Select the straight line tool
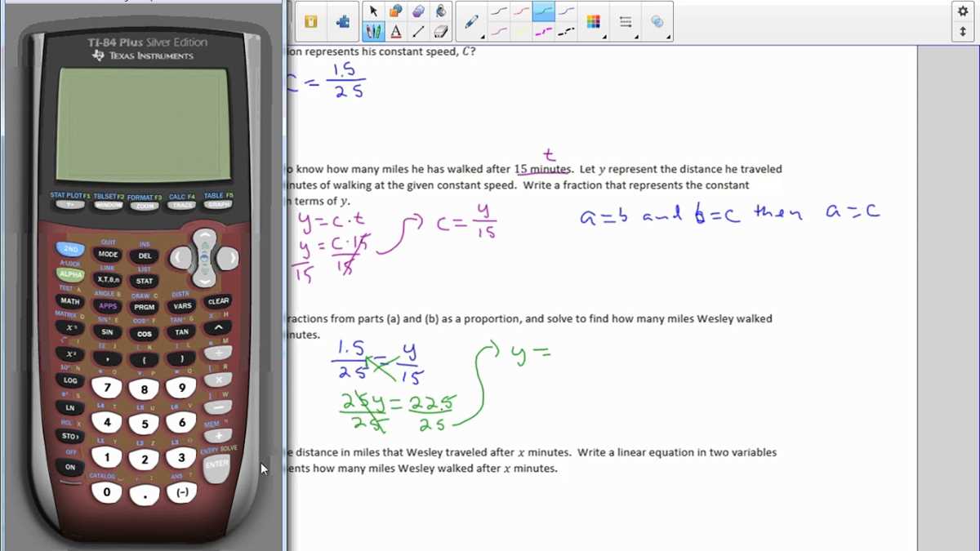980x551 pixels. click(x=418, y=32)
